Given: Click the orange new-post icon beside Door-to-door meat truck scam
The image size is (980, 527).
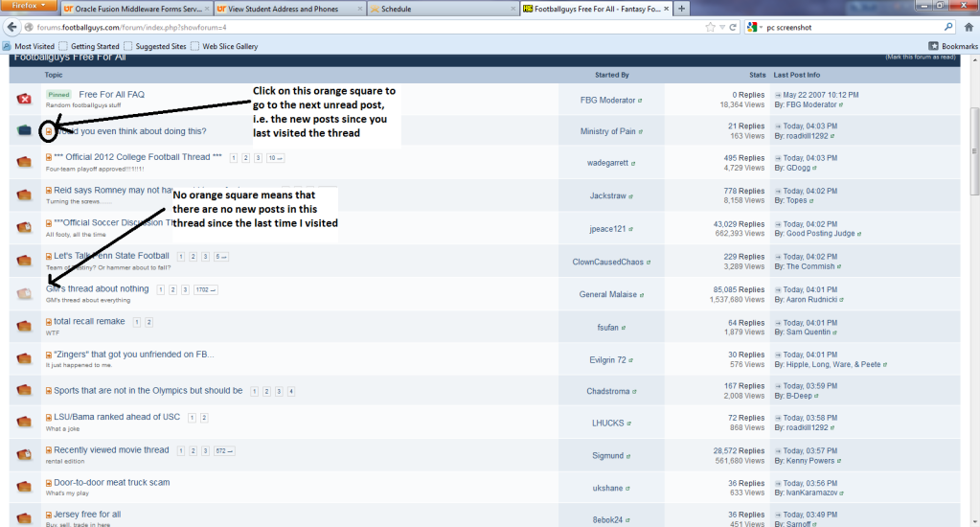Looking at the screenshot, I should click(x=49, y=483).
